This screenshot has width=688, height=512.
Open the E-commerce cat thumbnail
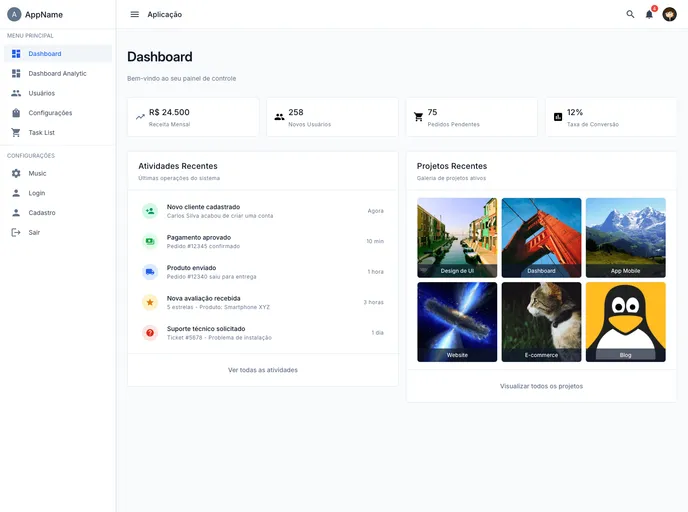click(x=541, y=322)
